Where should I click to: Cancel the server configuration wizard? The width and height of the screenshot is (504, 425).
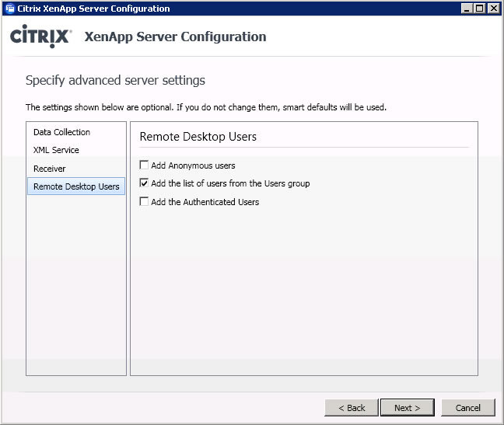468,408
